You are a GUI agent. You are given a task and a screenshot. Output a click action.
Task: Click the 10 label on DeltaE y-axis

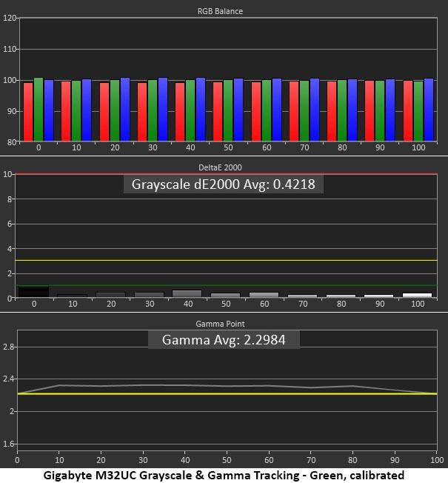click(x=7, y=174)
